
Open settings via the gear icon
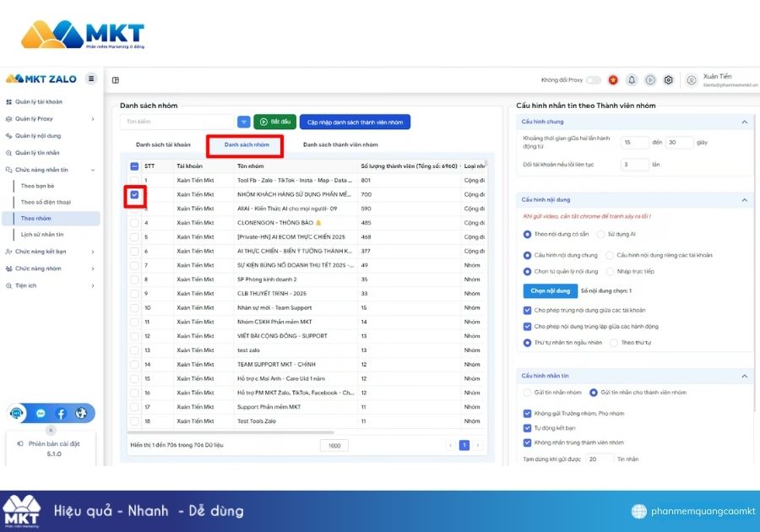(668, 80)
